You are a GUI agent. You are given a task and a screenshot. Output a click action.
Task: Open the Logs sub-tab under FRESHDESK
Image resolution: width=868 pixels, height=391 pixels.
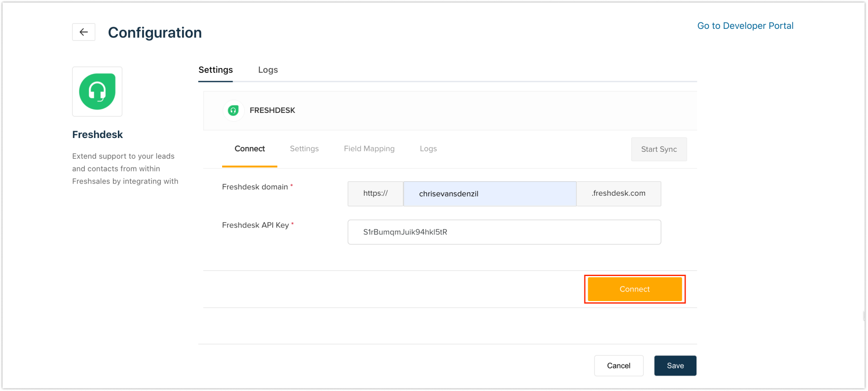pos(428,149)
